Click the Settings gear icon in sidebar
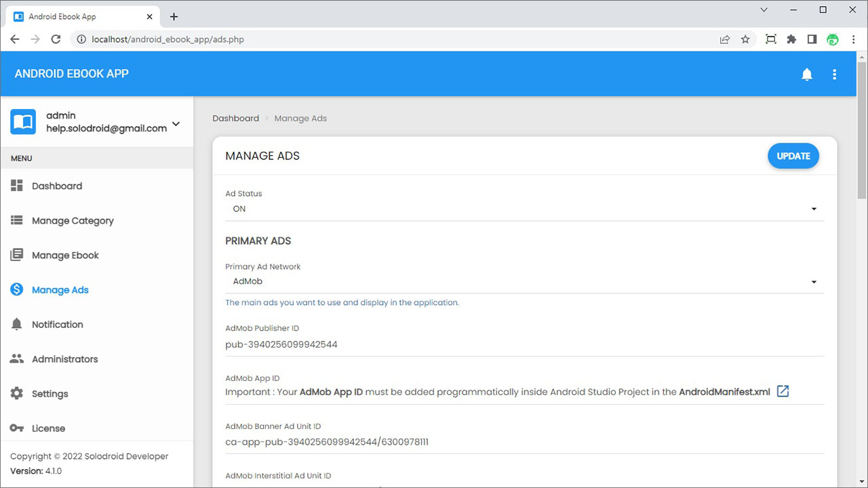This screenshot has height=488, width=868. click(x=17, y=393)
